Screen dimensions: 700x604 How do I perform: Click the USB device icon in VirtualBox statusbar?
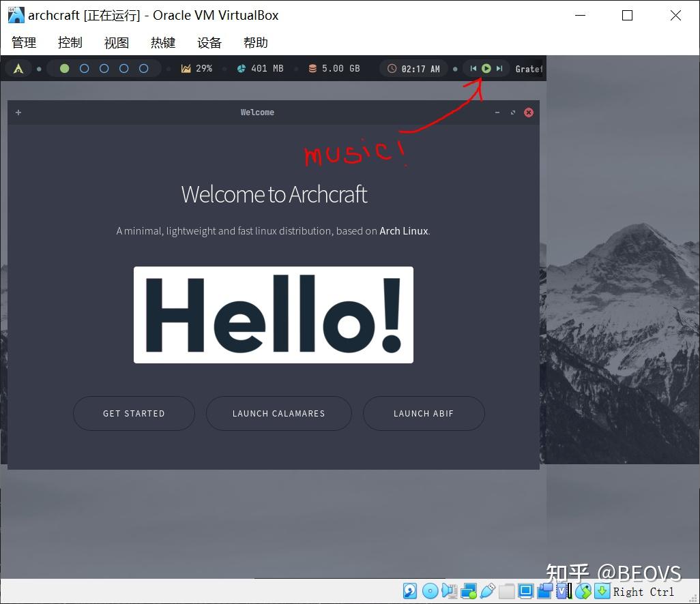[x=488, y=591]
